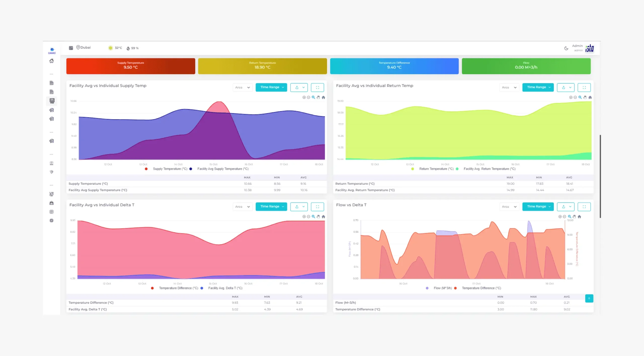This screenshot has width=644, height=356.
Task: Reset zoom home icon on Flow vs Delta T chart
Action: click(x=579, y=217)
